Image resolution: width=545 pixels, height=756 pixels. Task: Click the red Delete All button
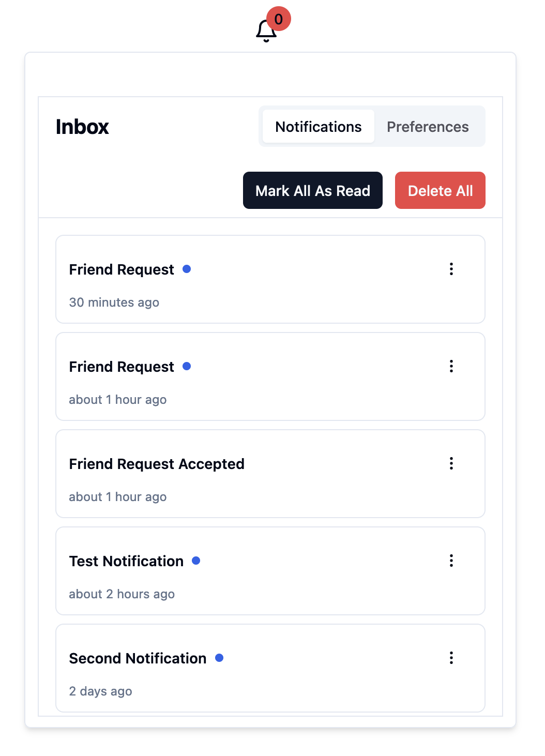pyautogui.click(x=440, y=190)
